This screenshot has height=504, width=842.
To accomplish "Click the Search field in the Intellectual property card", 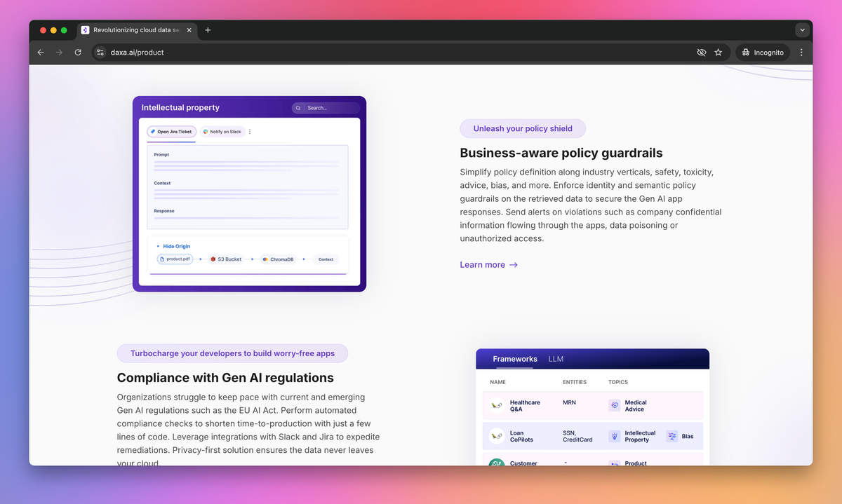I will pyautogui.click(x=326, y=108).
